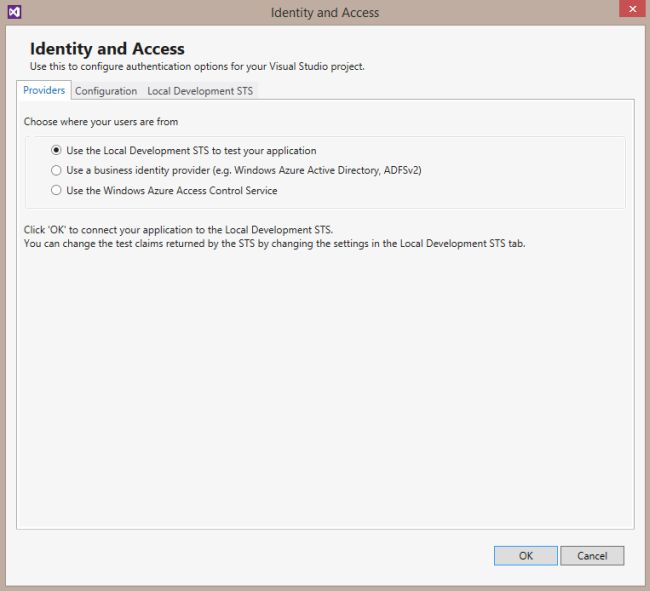Viewport: 650px width, 591px height.
Task: Click the Cancel button
Action: pos(592,555)
